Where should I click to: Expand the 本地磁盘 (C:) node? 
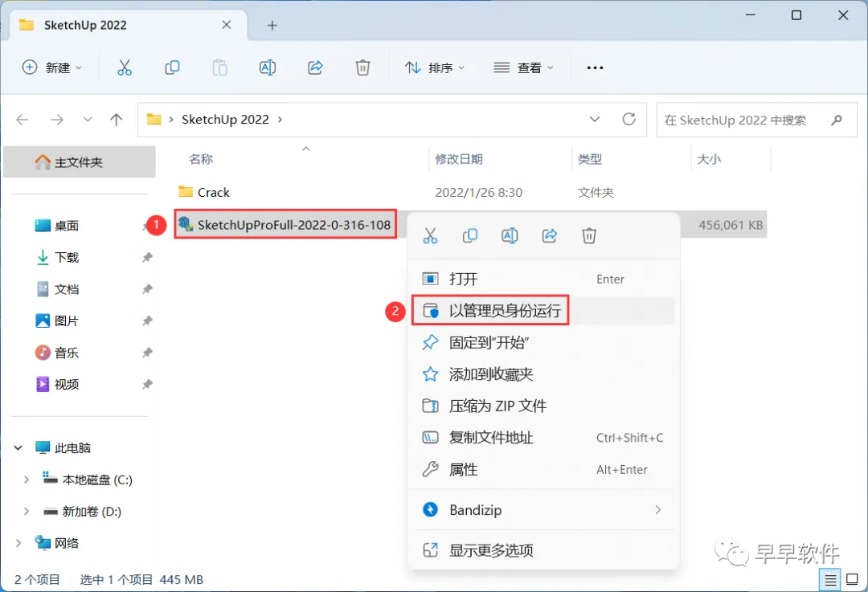click(x=26, y=480)
